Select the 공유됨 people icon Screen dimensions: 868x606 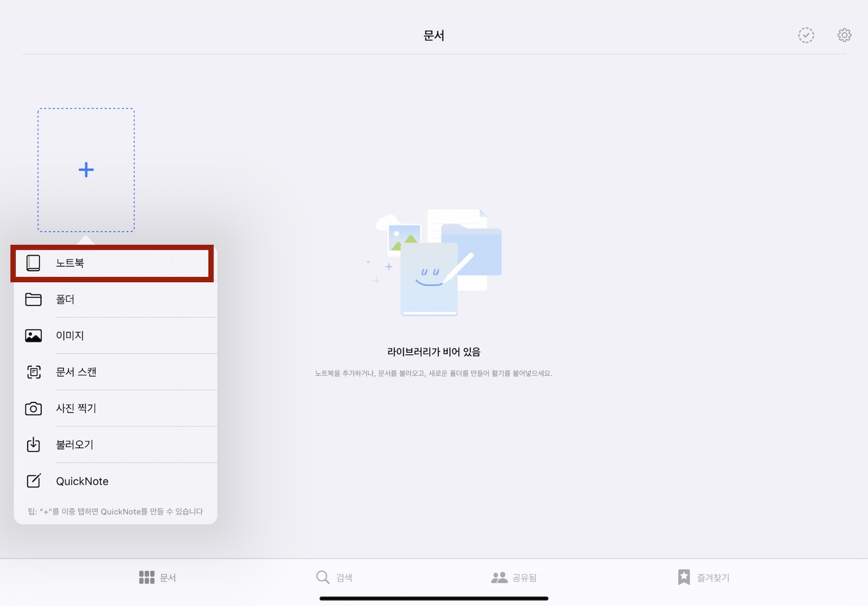[x=499, y=577]
